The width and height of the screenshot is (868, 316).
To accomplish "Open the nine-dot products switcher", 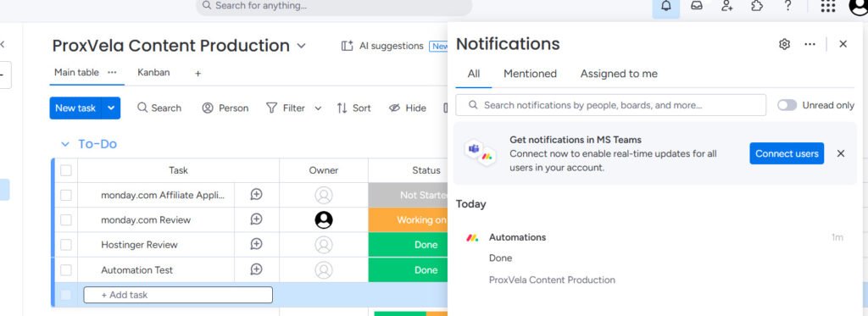I will pos(828,6).
